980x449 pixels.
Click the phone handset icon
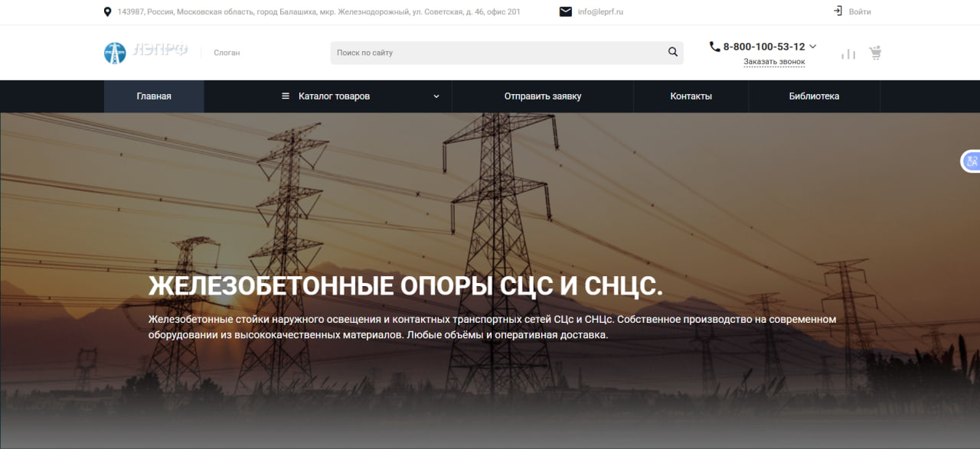pyautogui.click(x=714, y=47)
